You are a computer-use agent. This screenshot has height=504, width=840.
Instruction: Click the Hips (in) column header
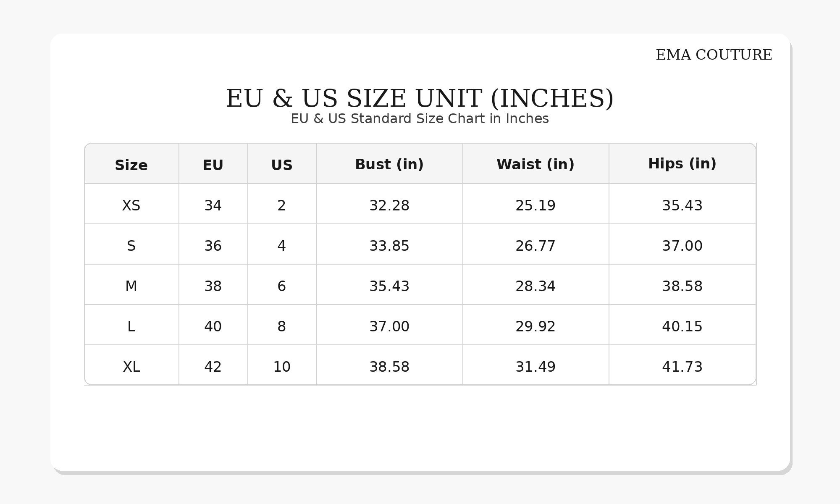(x=682, y=163)
